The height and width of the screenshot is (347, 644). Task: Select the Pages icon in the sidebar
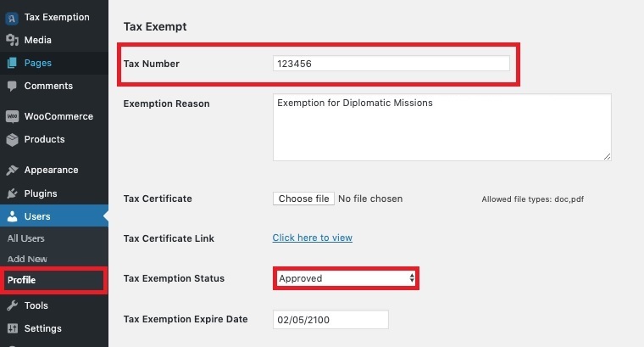click(x=12, y=63)
